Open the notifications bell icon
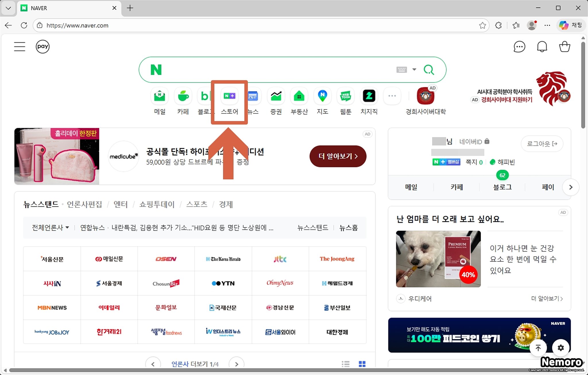588x375 pixels. (x=542, y=47)
